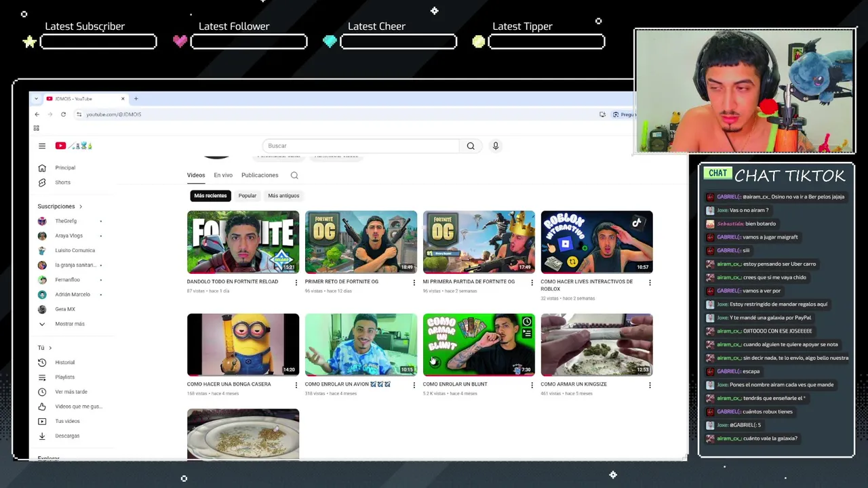Click title COMO ENROLAR UN AVION
This screenshot has height=488, width=868.
tap(348, 384)
